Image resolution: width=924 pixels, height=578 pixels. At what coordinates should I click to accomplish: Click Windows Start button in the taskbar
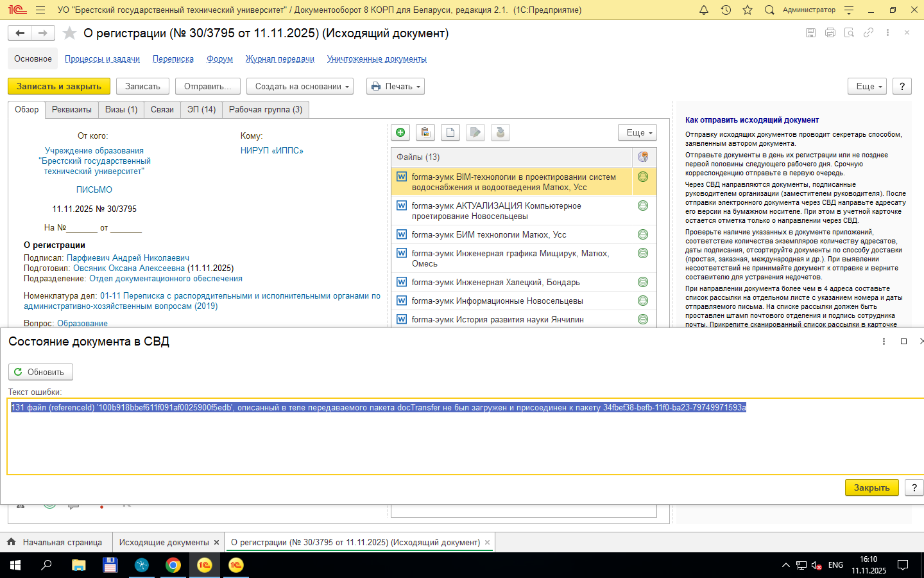click(15, 565)
